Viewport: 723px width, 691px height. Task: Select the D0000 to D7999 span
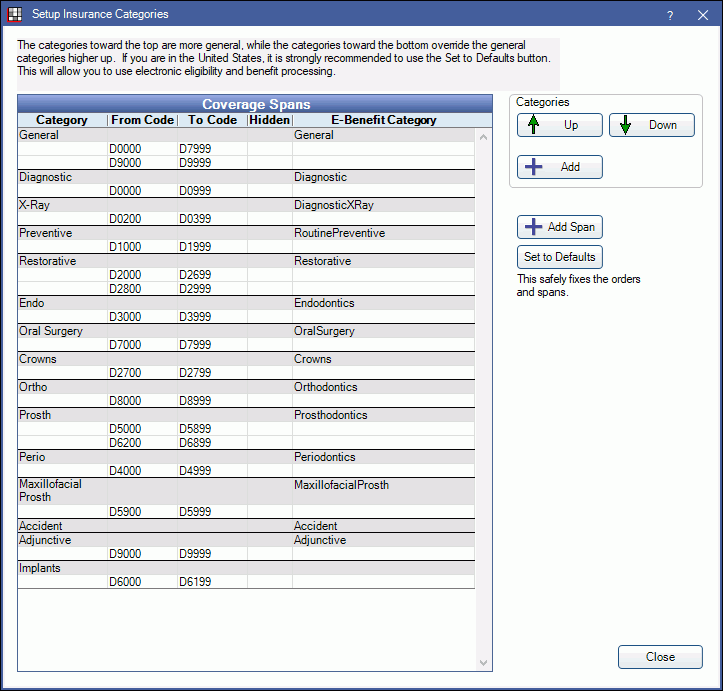[x=246, y=149]
